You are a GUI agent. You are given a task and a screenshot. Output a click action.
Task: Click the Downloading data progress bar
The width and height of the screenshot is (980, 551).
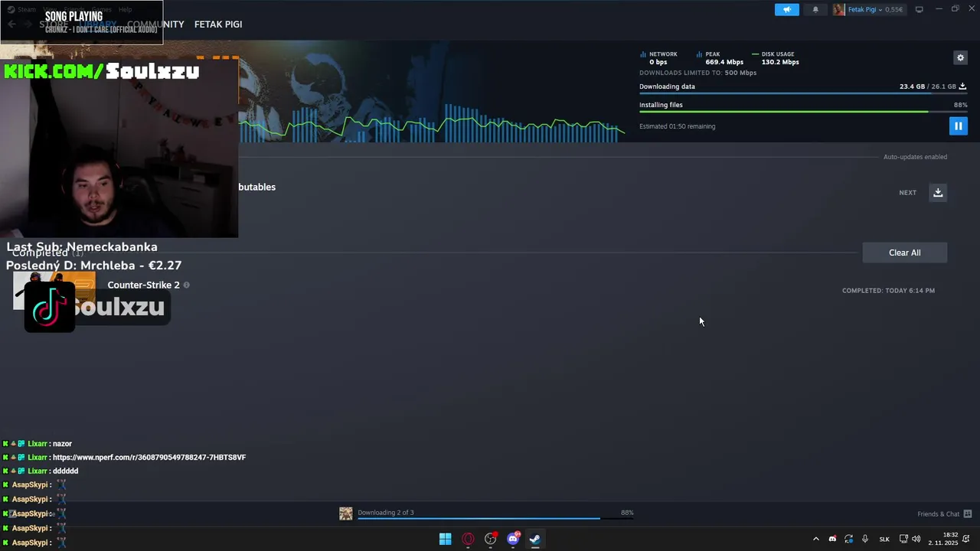tap(803, 93)
